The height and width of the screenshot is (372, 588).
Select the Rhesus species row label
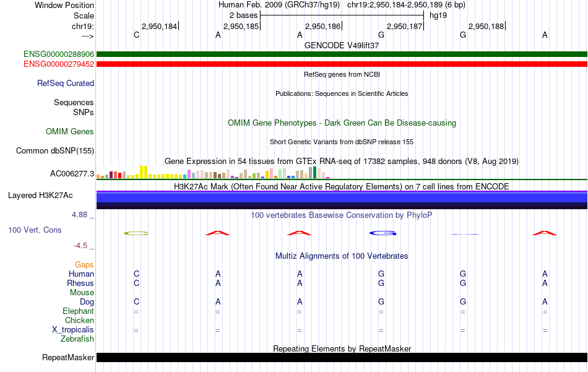[80, 283]
